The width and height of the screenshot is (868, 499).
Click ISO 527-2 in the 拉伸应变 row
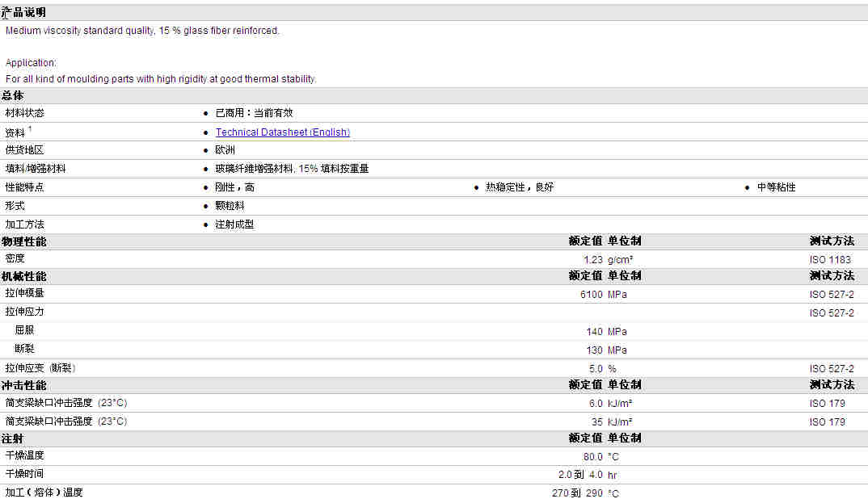tap(832, 368)
